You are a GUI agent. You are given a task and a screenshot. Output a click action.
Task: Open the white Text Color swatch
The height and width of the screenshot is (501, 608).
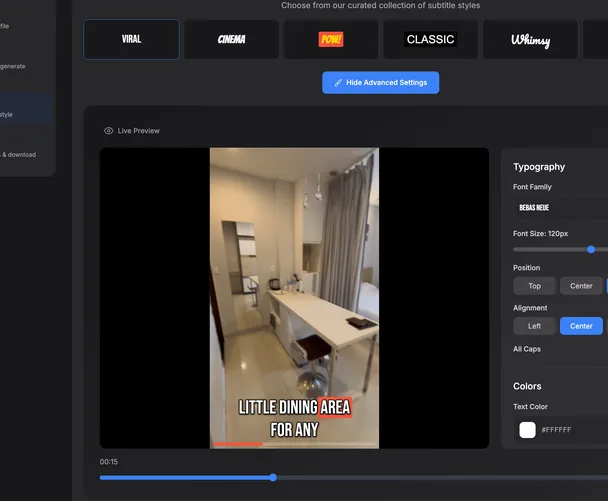click(527, 430)
